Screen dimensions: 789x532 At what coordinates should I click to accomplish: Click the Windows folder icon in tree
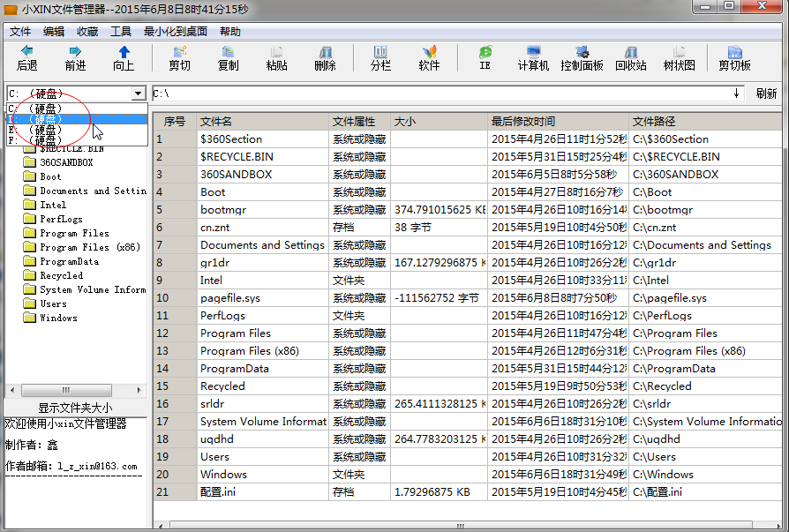(x=30, y=318)
